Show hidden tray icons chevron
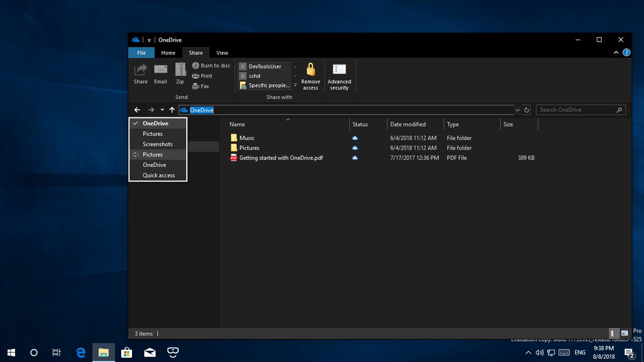The width and height of the screenshot is (644, 362). coord(528,352)
